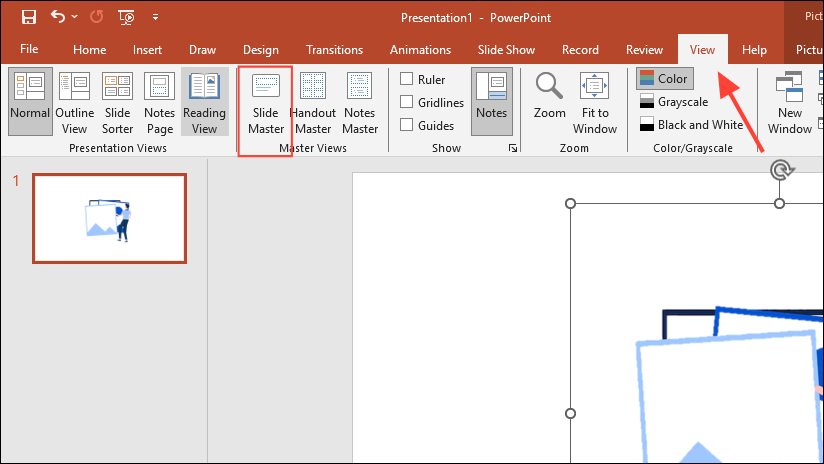Open the Undo history dropdown arrow

pyautogui.click(x=75, y=17)
